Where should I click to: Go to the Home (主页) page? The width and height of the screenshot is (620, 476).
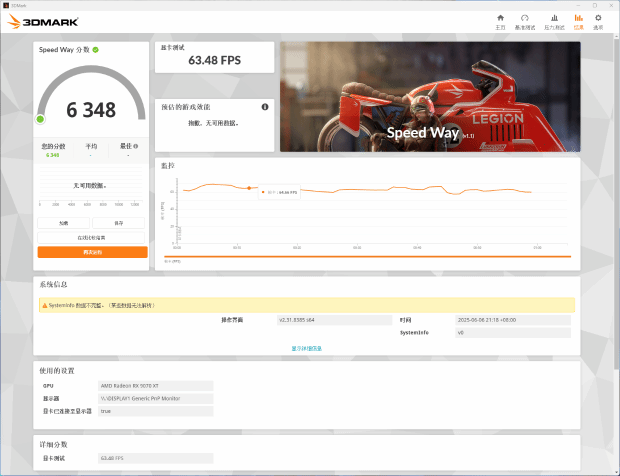500,22
